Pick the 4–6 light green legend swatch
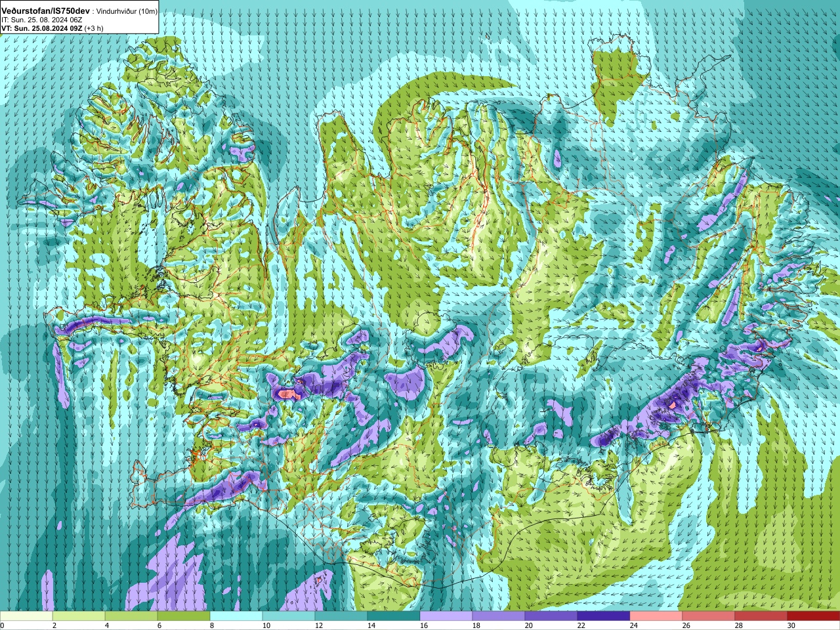Image resolution: width=840 pixels, height=630 pixels. (131, 616)
